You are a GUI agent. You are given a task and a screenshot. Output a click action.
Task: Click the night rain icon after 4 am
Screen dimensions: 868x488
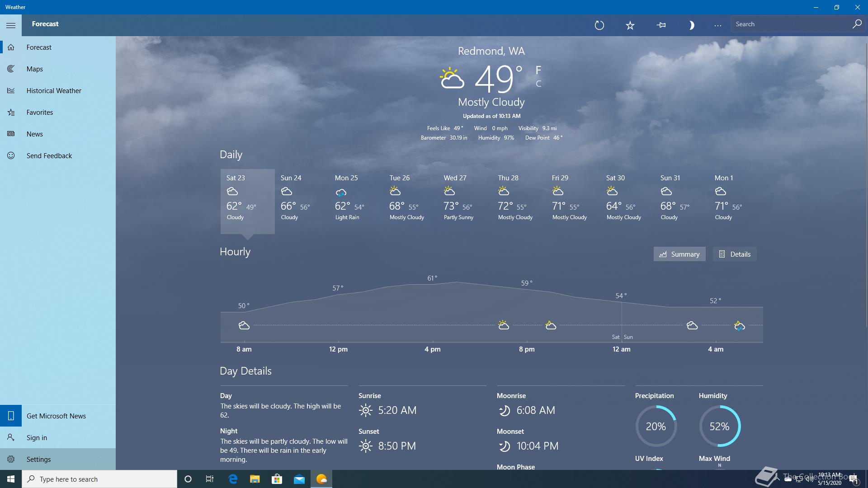[x=740, y=326]
